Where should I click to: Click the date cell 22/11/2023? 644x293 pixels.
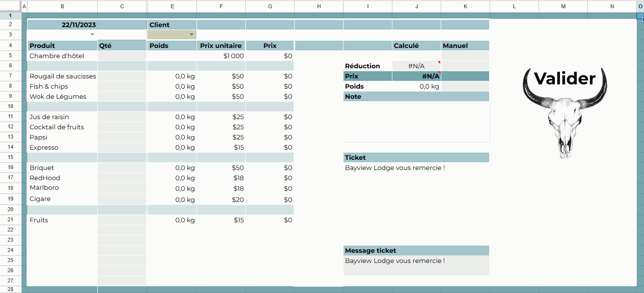point(62,25)
